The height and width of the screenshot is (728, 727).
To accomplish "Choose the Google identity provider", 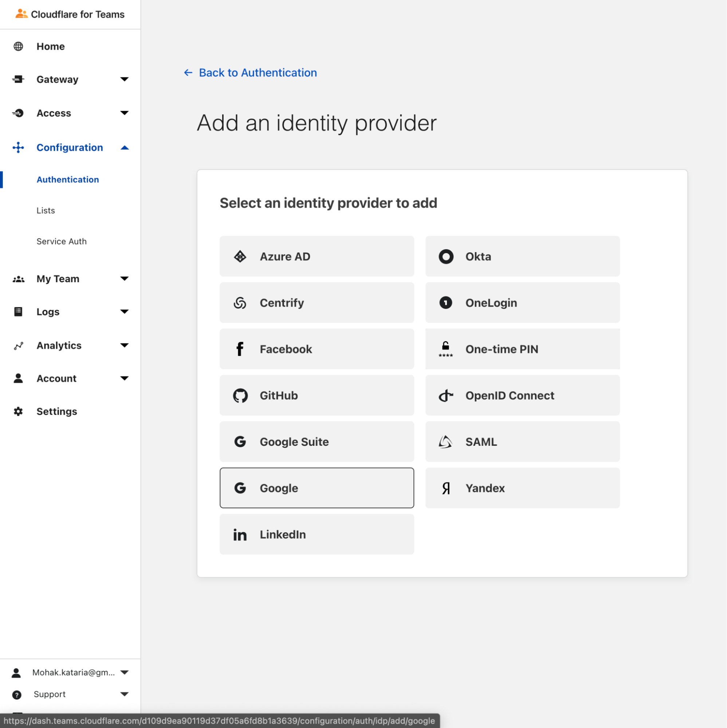I will tap(317, 488).
